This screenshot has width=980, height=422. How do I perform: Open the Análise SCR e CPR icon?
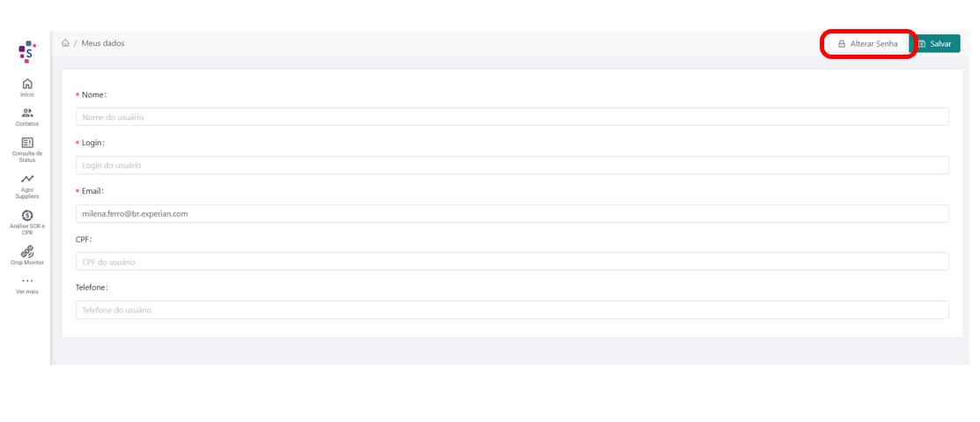[x=27, y=215]
